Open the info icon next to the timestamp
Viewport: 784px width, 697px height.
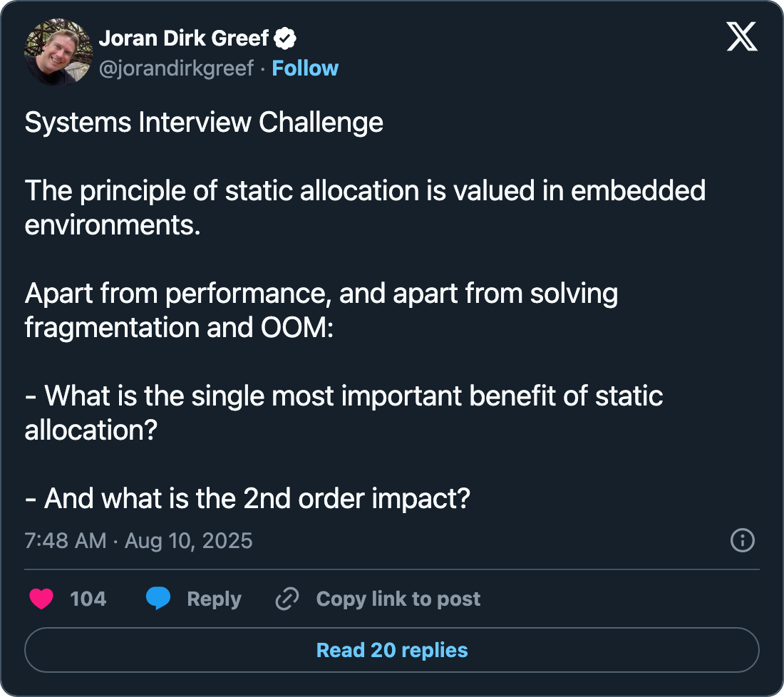click(743, 540)
